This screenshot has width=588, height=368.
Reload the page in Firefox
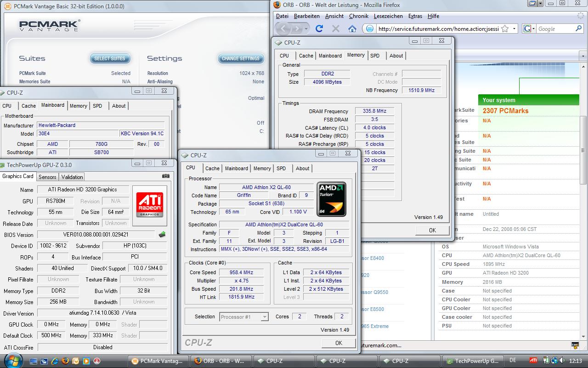(x=319, y=29)
